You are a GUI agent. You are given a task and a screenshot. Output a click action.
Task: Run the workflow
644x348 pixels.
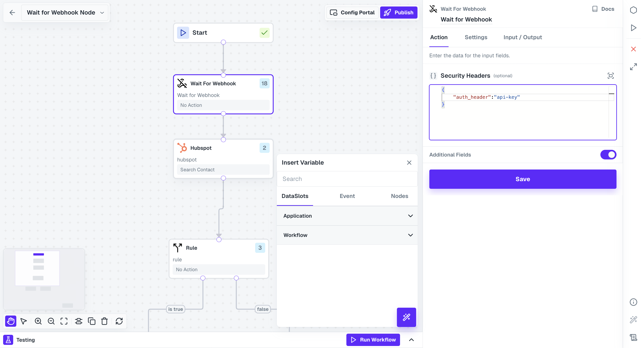(373, 340)
